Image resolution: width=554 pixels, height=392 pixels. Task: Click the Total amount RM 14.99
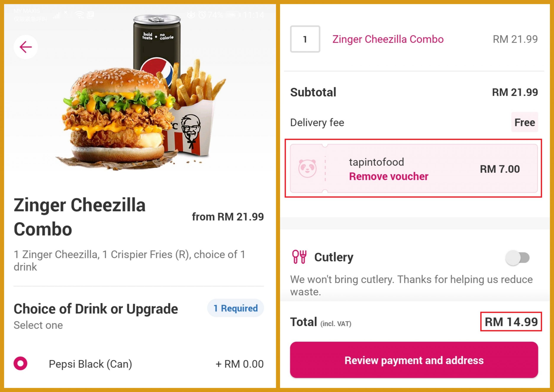(511, 322)
